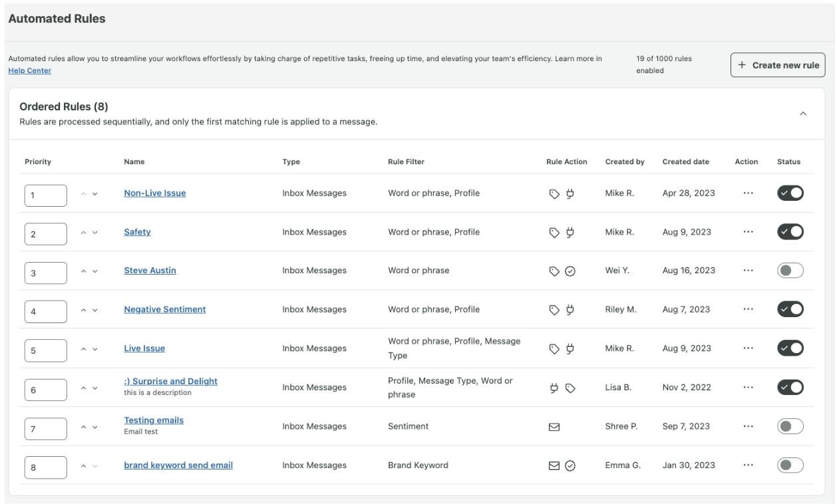Open more actions for brand keyword send email
Image resolution: width=837 pixels, height=504 pixels.
[749, 465]
